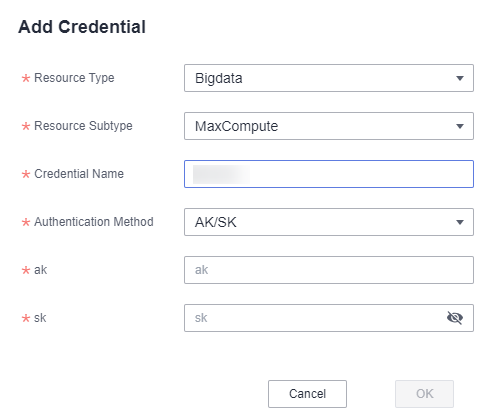Viewport: 497px width, 419px height.
Task: Click the Authentication Method label
Action: tap(94, 222)
